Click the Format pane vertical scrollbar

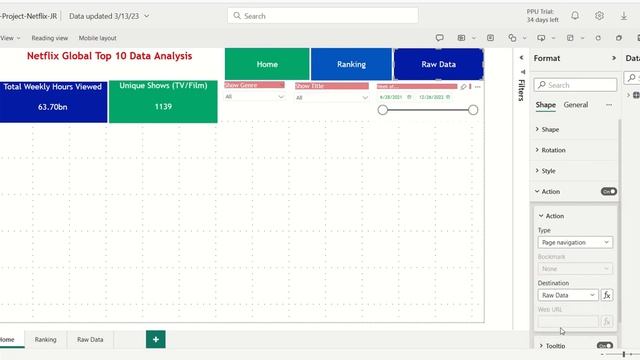[619, 220]
